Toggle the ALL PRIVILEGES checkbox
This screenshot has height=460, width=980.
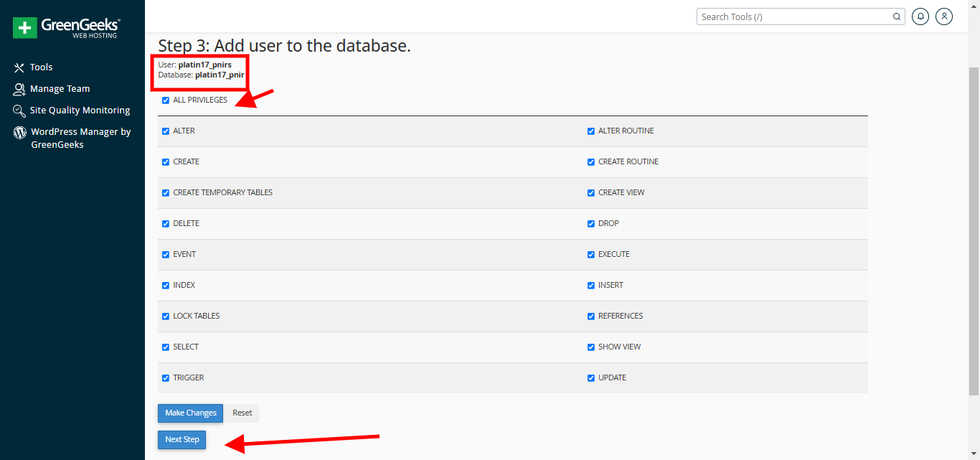166,100
